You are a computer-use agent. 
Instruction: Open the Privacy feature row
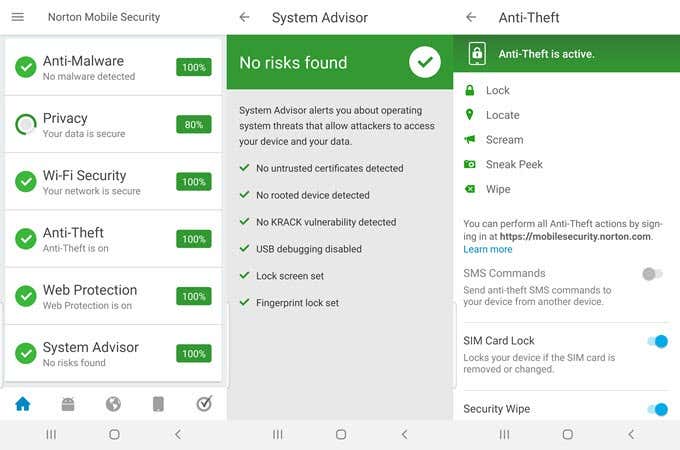(113, 124)
